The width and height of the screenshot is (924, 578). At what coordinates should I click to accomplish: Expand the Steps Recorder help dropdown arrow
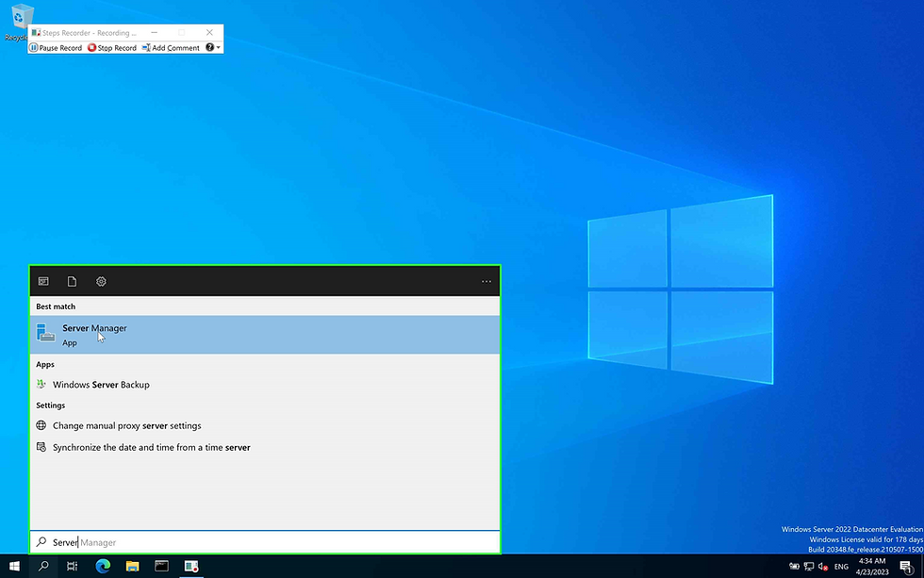pos(219,48)
